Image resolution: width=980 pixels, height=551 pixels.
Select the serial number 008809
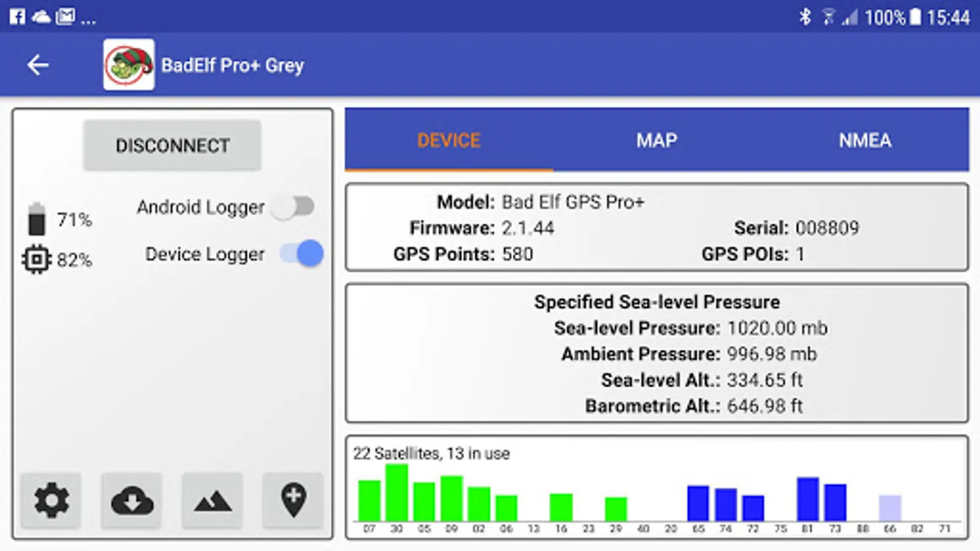[827, 228]
